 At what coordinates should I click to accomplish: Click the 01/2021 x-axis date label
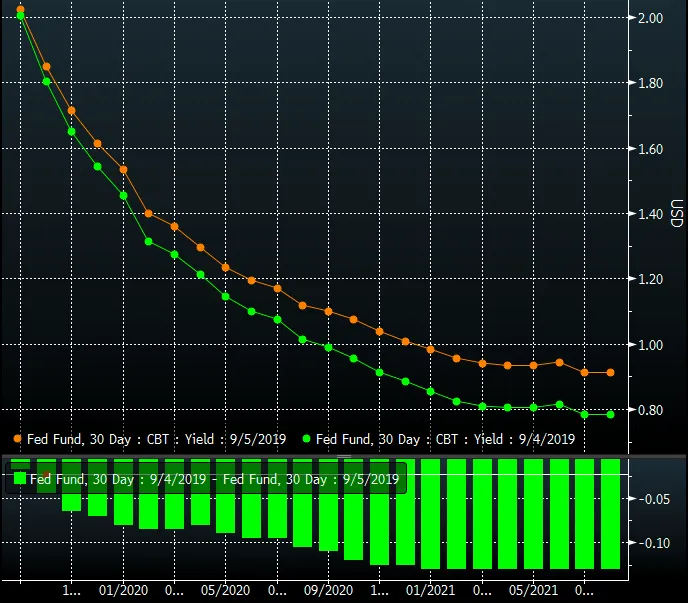pyautogui.click(x=430, y=590)
